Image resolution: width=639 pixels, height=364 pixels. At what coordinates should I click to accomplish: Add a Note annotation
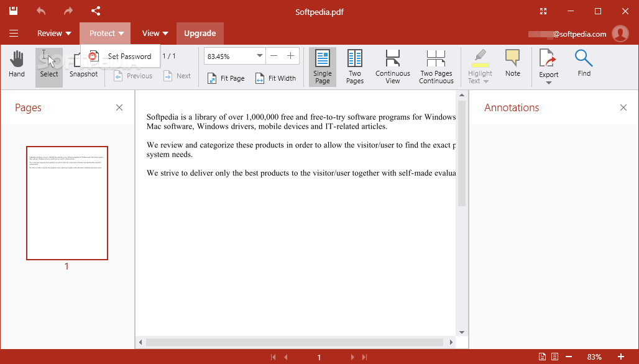tap(513, 63)
